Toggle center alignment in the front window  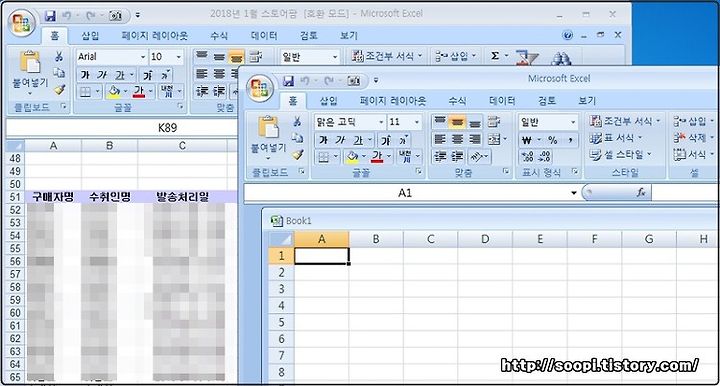click(x=457, y=139)
